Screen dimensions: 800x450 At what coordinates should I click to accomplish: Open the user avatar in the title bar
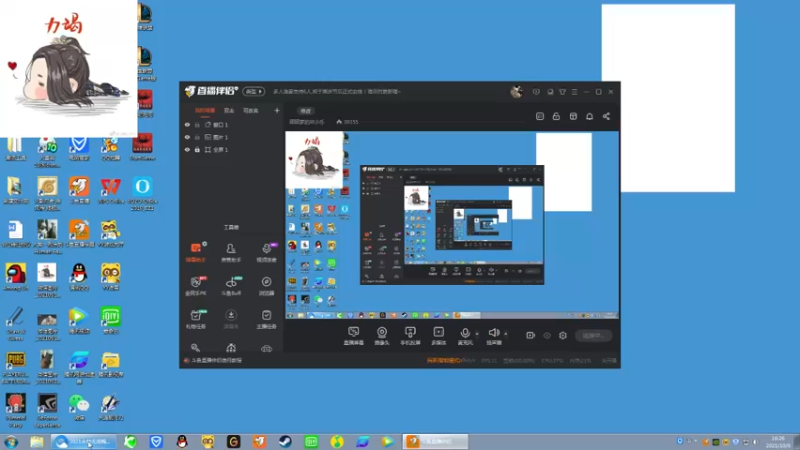(x=516, y=91)
